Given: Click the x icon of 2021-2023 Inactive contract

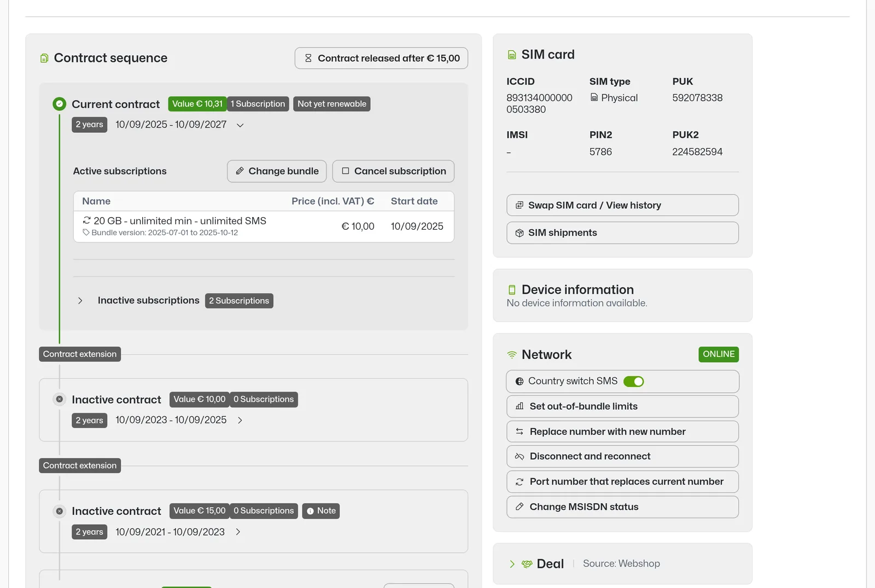Looking at the screenshot, I should point(60,511).
